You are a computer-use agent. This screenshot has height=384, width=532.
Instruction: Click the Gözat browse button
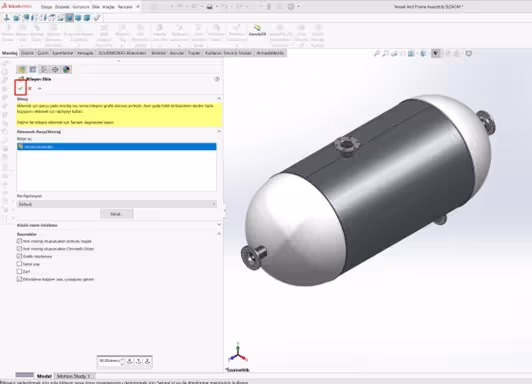(117, 214)
